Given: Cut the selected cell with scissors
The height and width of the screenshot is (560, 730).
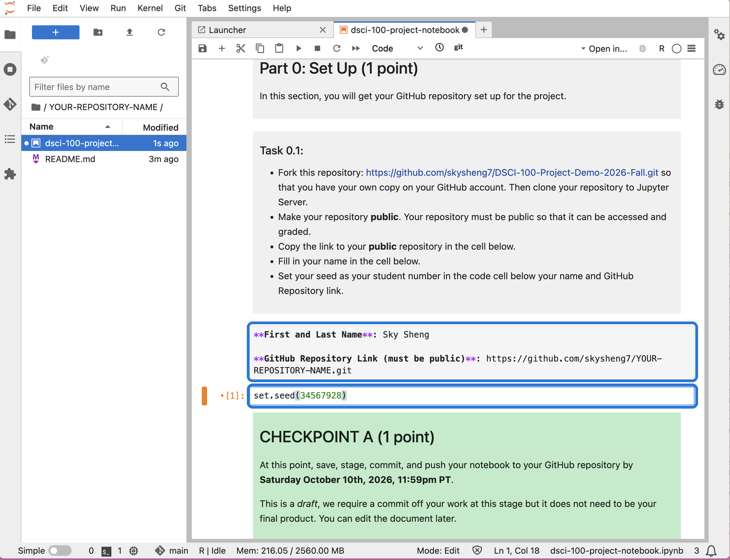Looking at the screenshot, I should point(241,48).
